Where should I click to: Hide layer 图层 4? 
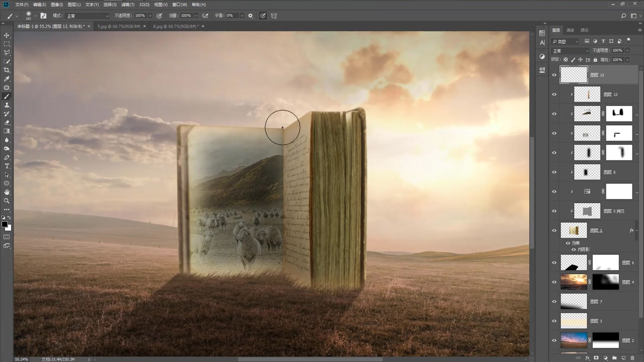[554, 282]
